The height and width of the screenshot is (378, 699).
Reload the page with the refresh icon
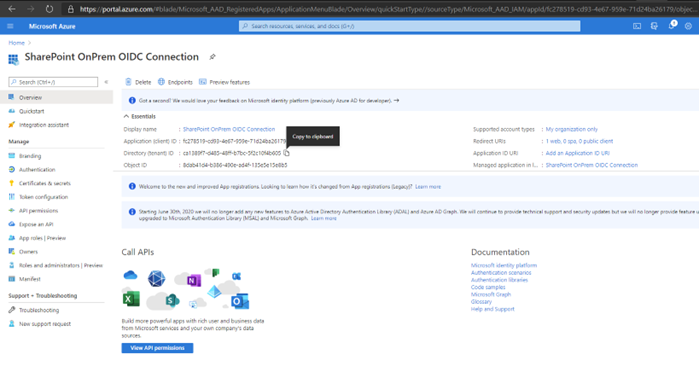tap(49, 9)
